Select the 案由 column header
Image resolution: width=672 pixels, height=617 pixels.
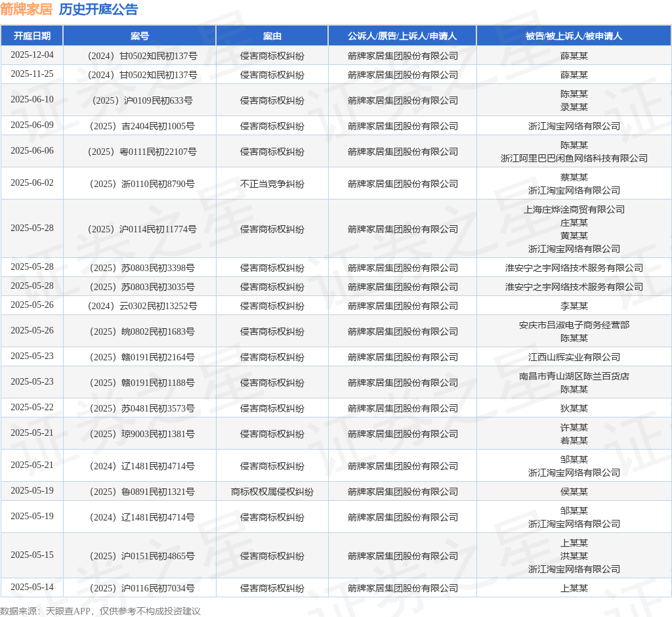tap(272, 36)
